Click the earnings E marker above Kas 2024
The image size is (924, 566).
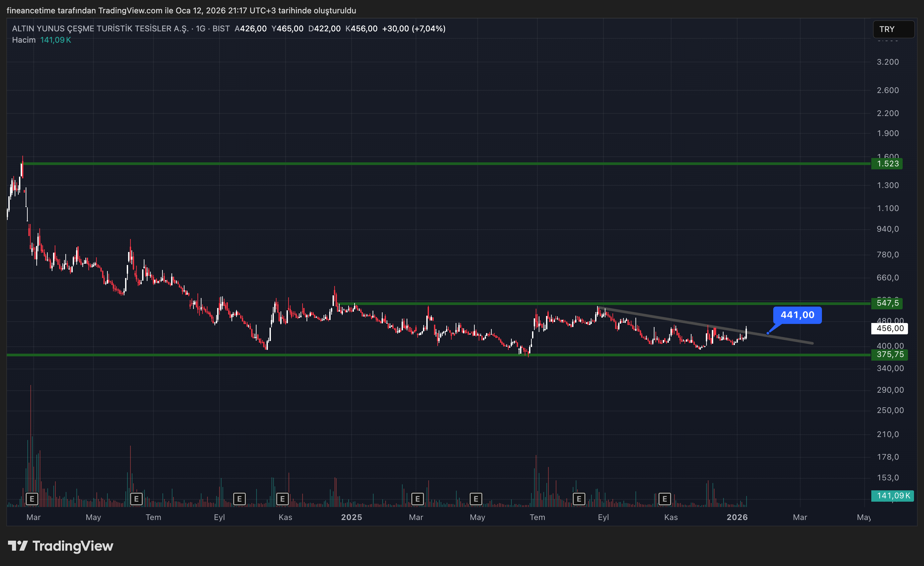pos(283,499)
